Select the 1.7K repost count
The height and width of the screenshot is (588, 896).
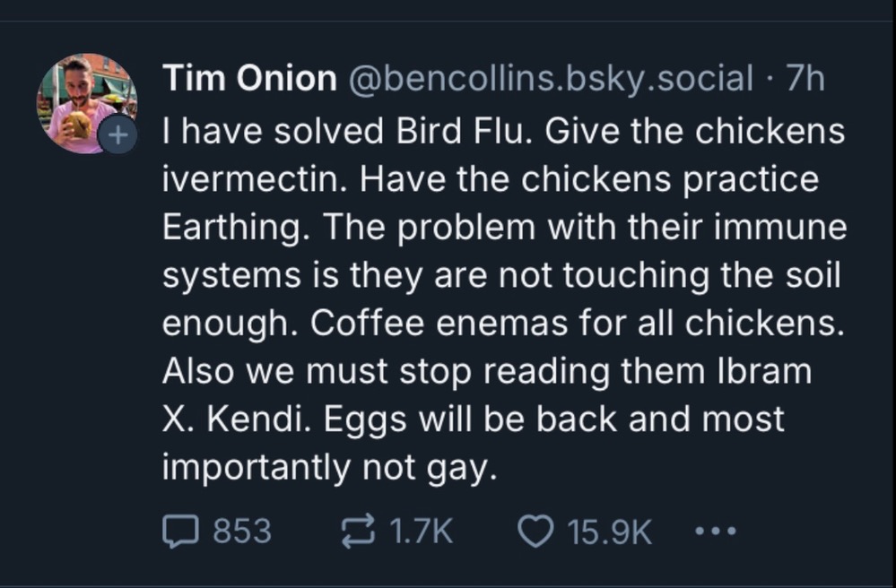pyautogui.click(x=422, y=532)
